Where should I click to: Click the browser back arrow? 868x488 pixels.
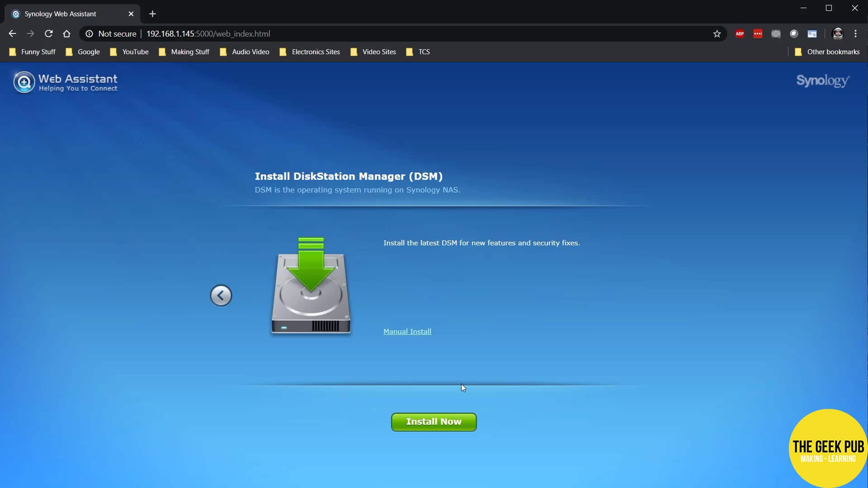tap(12, 33)
